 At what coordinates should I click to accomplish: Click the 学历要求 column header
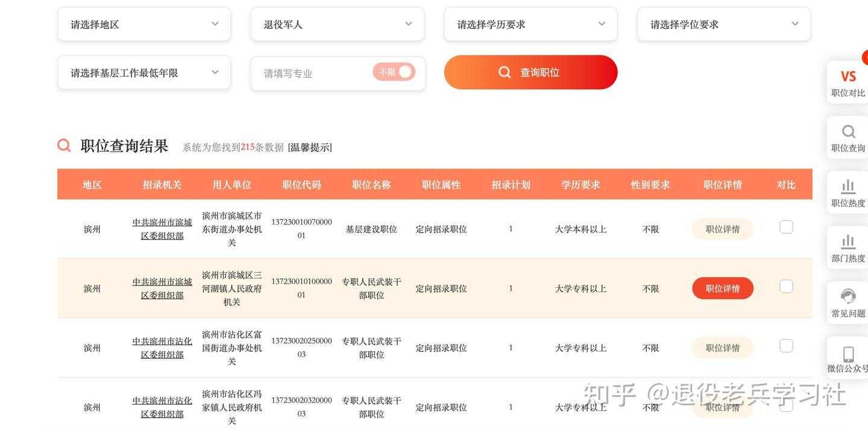pyautogui.click(x=580, y=185)
